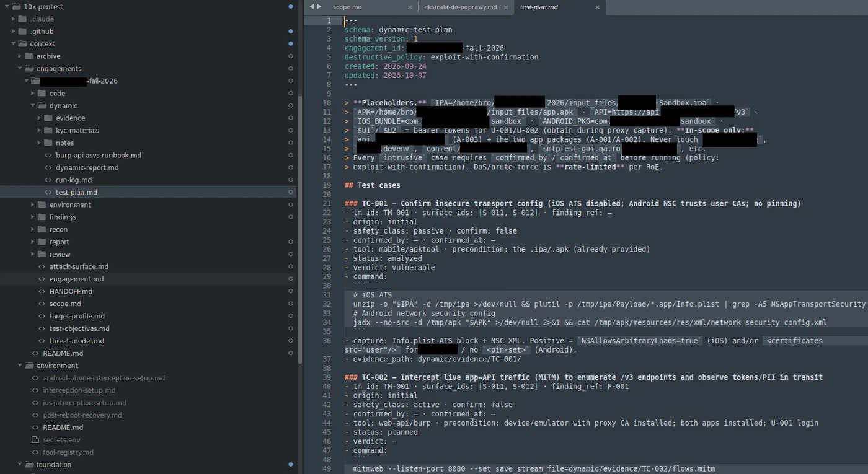Click the file icon of attack-surface.md
Screen dimensions: 868x474
42,267
